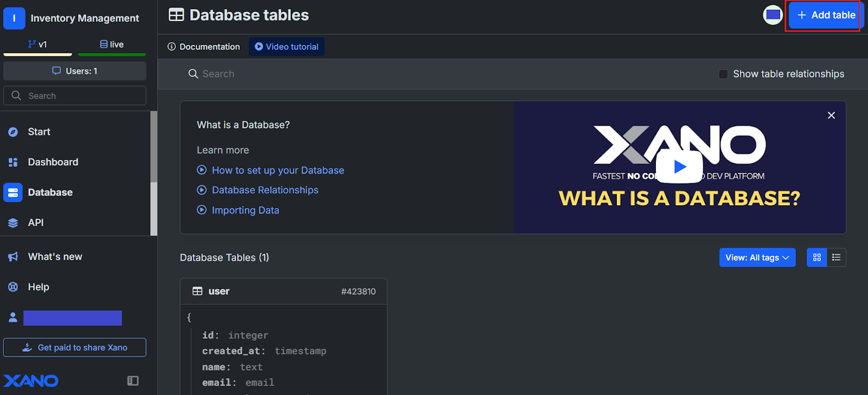The height and width of the screenshot is (395, 868).
Task: Switch to the live data source tab
Action: tap(112, 44)
